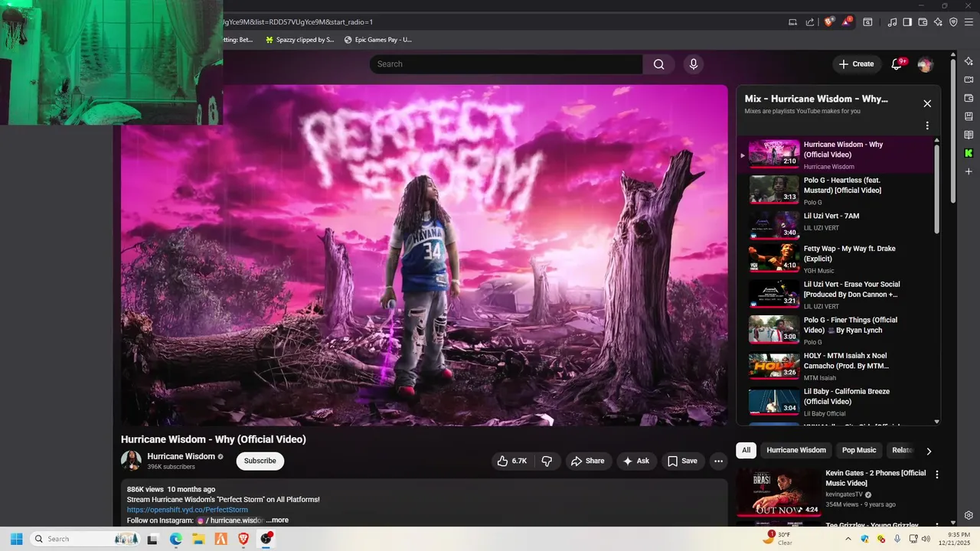Play Lil Baby - California Breeze from mix
The image size is (980, 551).
(x=835, y=402)
